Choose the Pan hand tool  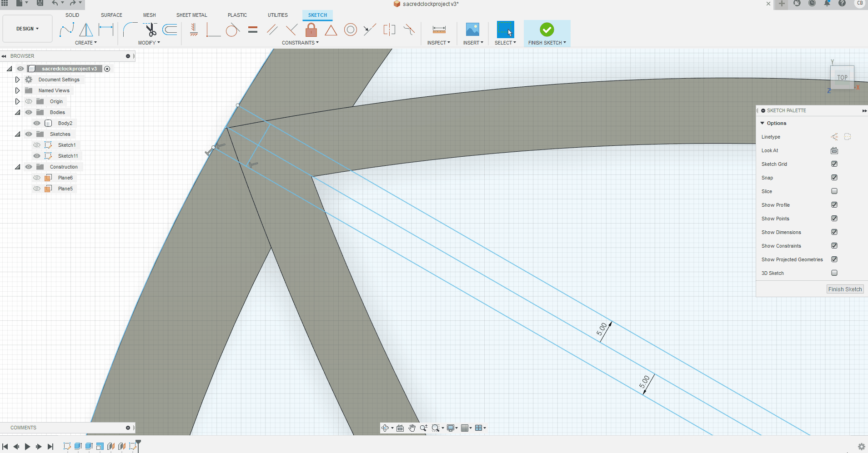(x=412, y=428)
